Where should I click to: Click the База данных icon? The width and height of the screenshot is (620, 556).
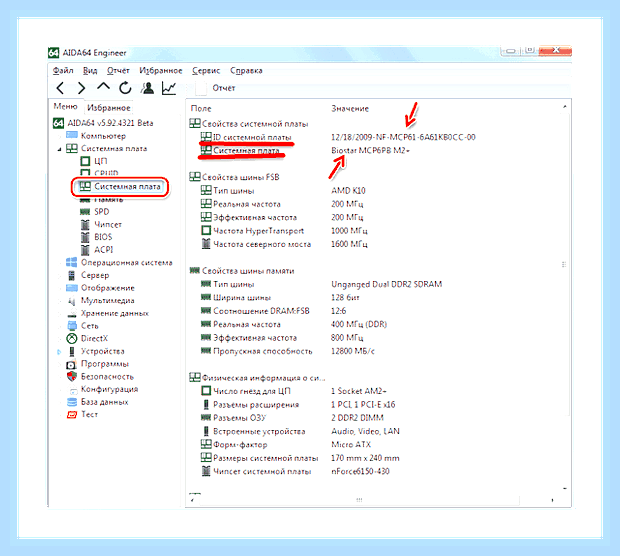click(72, 402)
